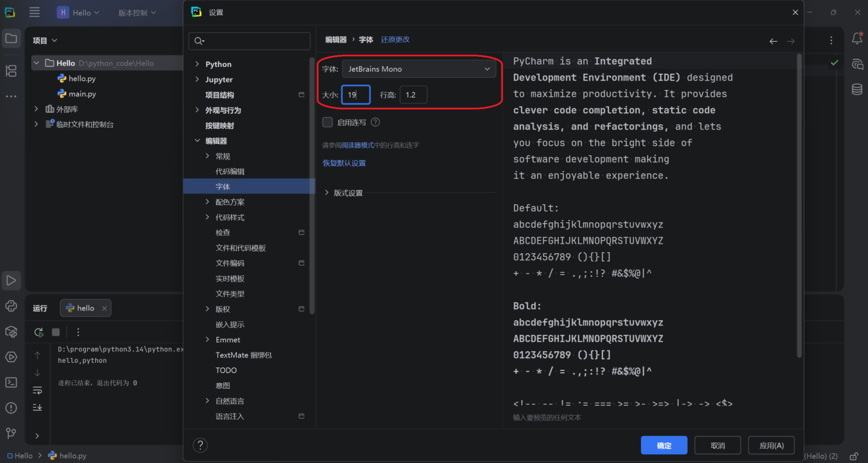Expand the Emmet settings node
This screenshot has height=463, width=868.
(x=207, y=339)
